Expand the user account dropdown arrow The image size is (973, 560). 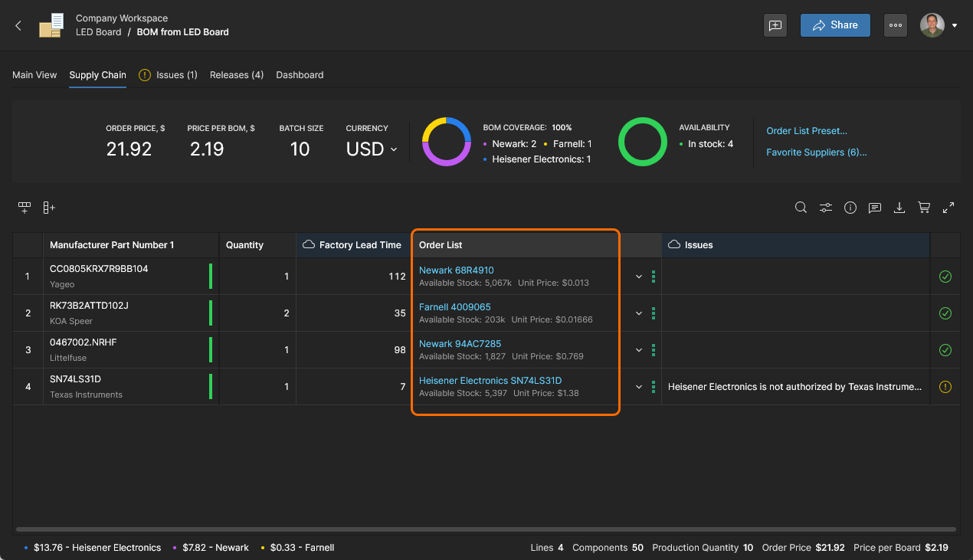pyautogui.click(x=955, y=26)
